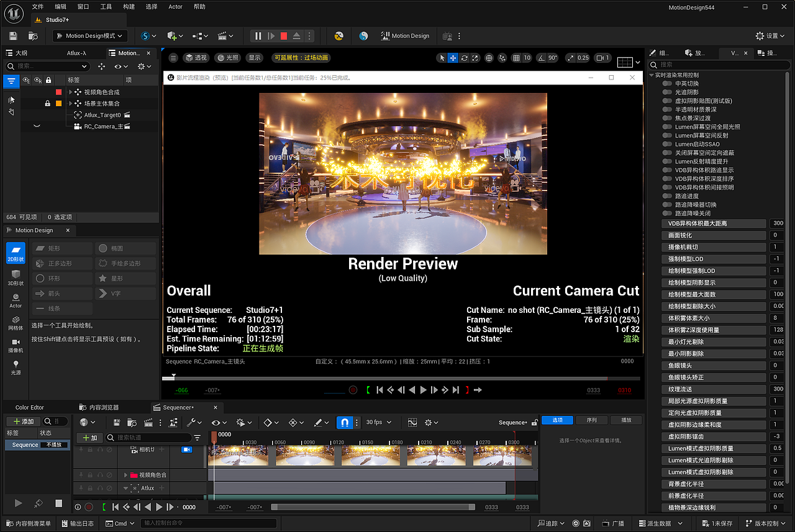Image resolution: width=795 pixels, height=532 pixels.
Task: Click the red Stop simulation button
Action: (x=284, y=36)
